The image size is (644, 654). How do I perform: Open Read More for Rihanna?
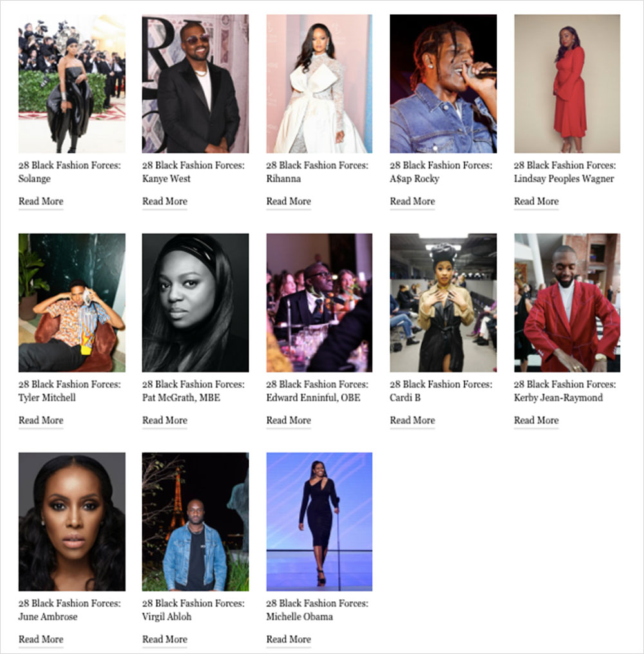pyautogui.click(x=289, y=201)
